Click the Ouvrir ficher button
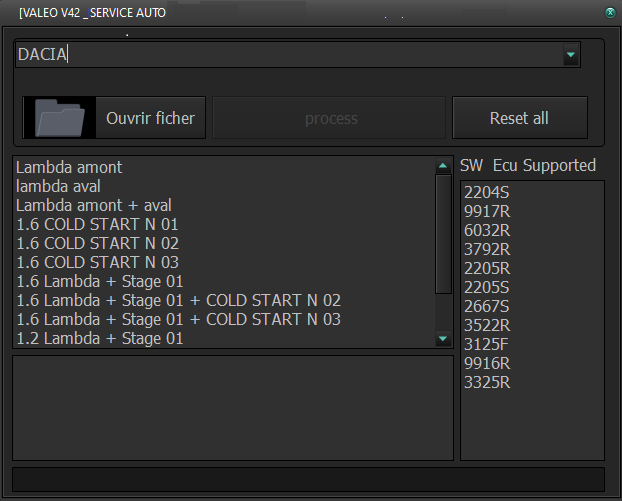 [x=114, y=118]
